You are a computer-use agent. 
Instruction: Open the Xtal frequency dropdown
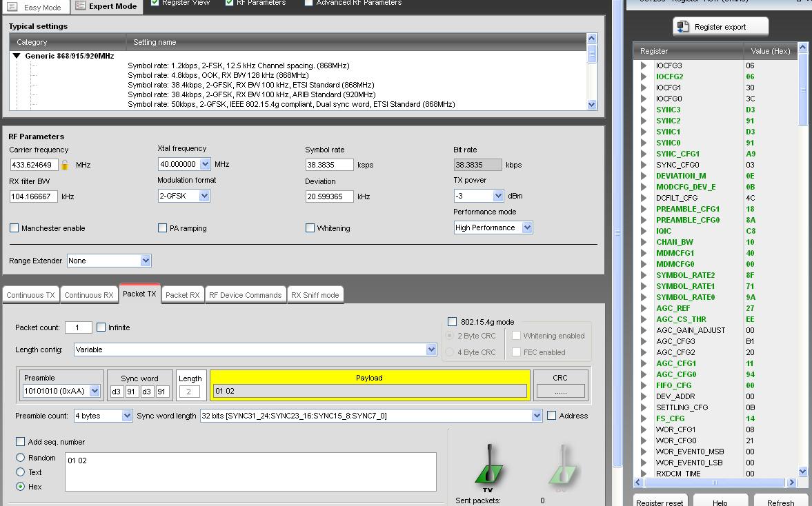click(x=205, y=164)
